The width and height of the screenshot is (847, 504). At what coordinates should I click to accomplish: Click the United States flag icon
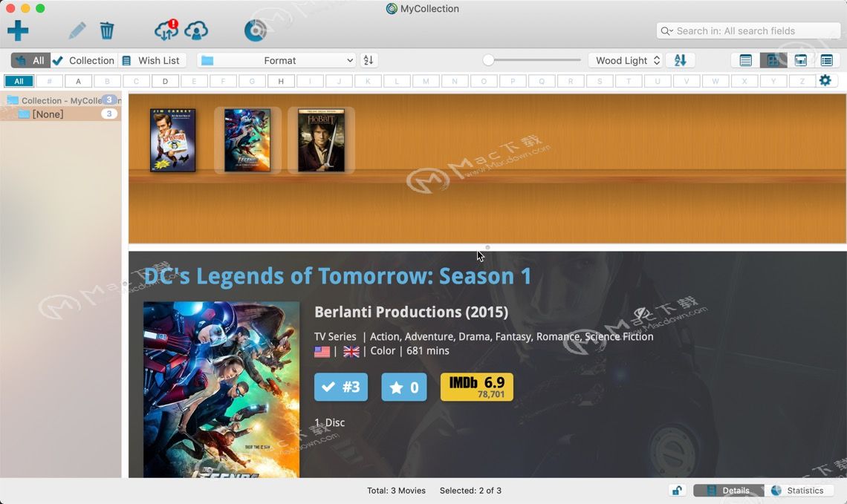pos(322,352)
